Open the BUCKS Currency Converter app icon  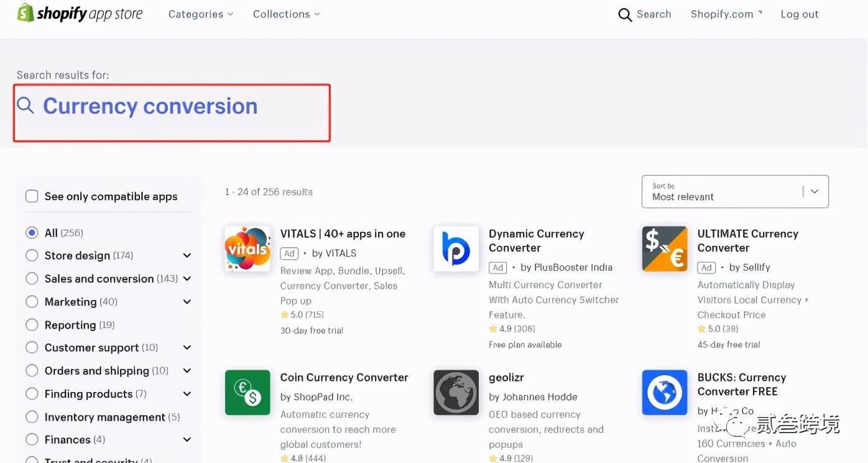point(665,393)
